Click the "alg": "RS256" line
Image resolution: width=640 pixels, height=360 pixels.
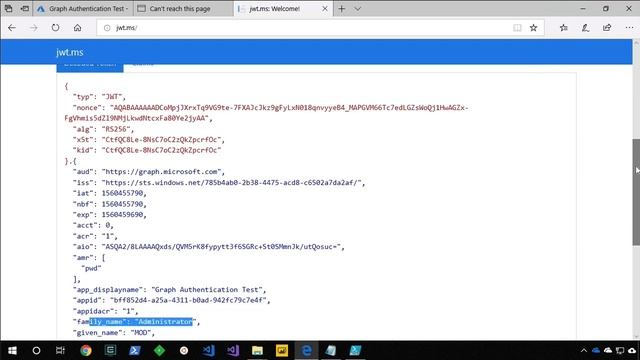103,129
